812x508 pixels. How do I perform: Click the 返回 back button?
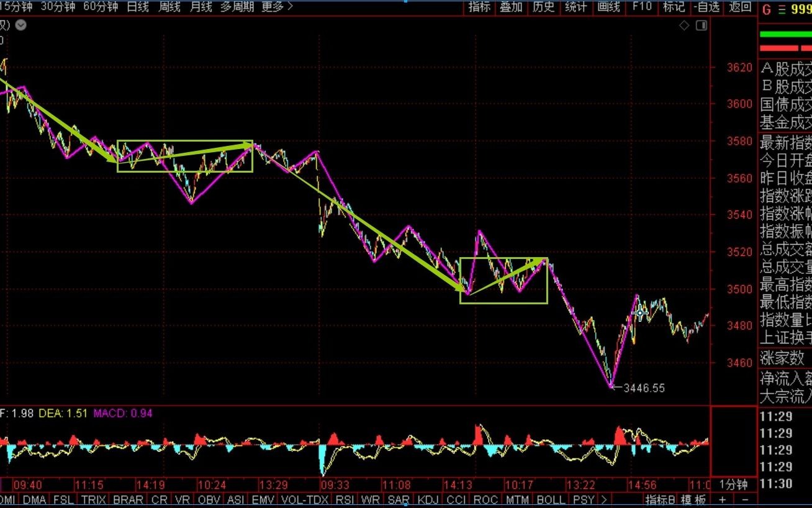[739, 7]
